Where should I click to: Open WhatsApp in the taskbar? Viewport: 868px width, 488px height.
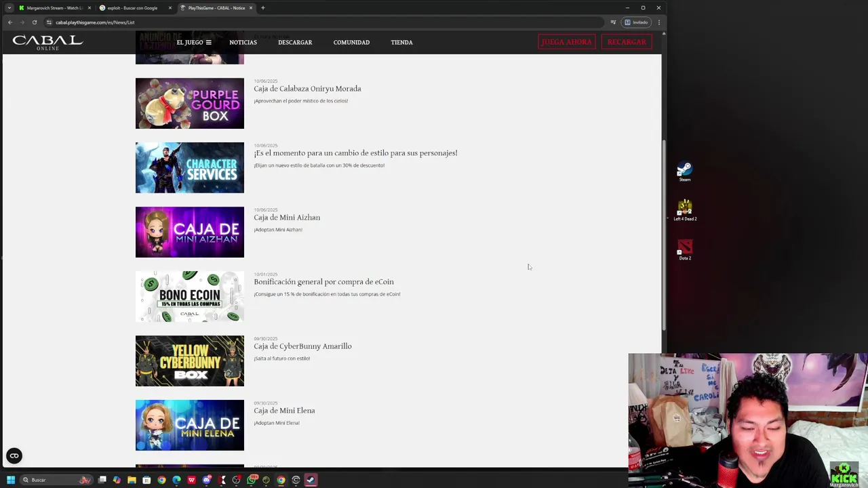pos(252,480)
